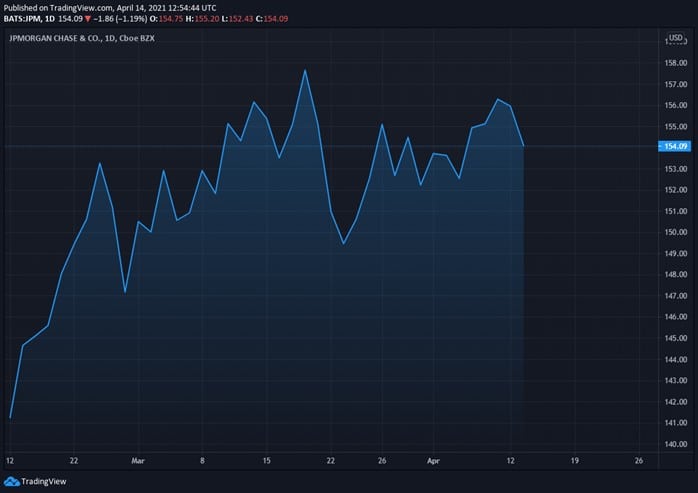This screenshot has height=493, width=698.
Task: Click the 148.00 price axis label
Action: (x=676, y=274)
